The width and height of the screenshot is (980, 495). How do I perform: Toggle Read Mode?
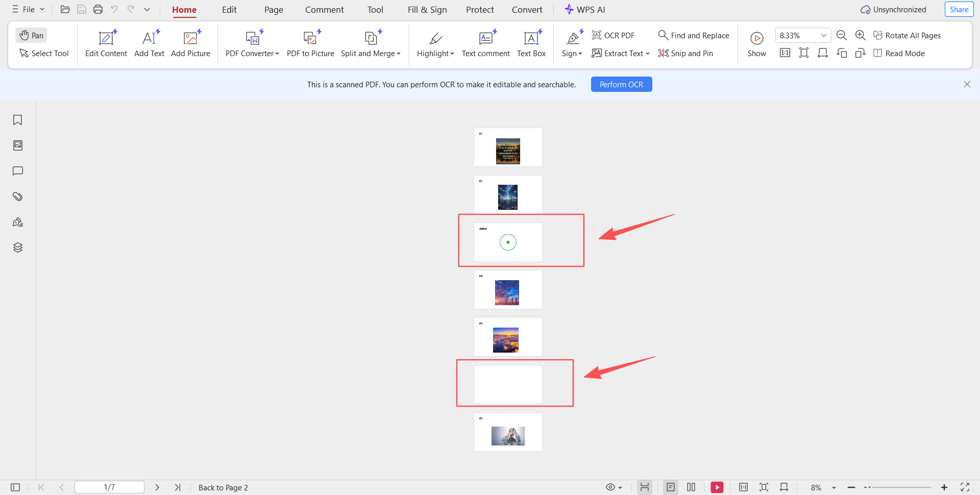(x=899, y=53)
